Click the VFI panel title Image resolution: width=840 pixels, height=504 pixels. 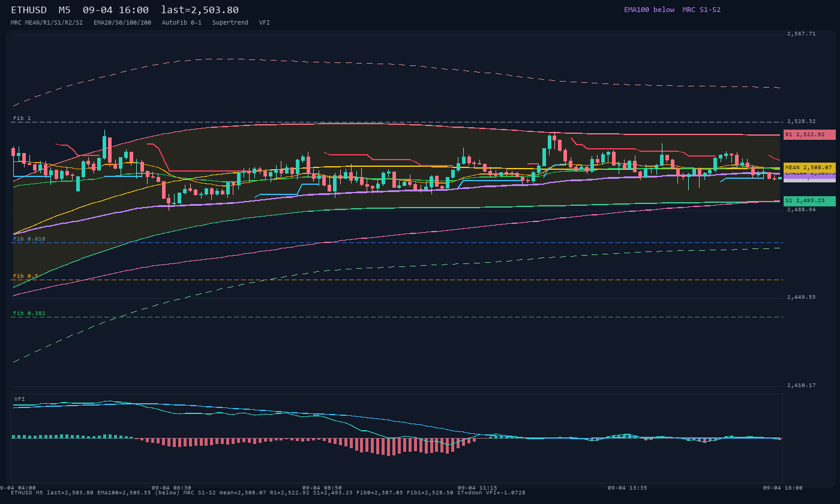click(20, 399)
